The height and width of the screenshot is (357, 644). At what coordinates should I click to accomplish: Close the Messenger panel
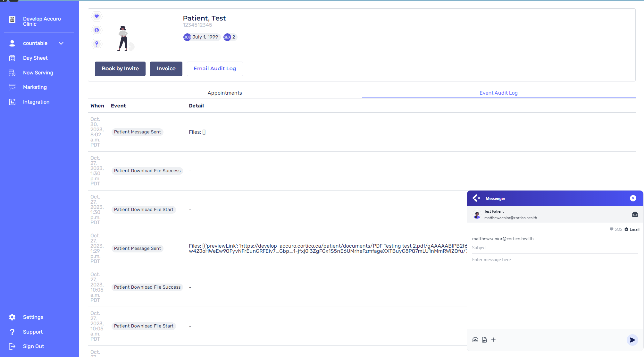pos(633,199)
